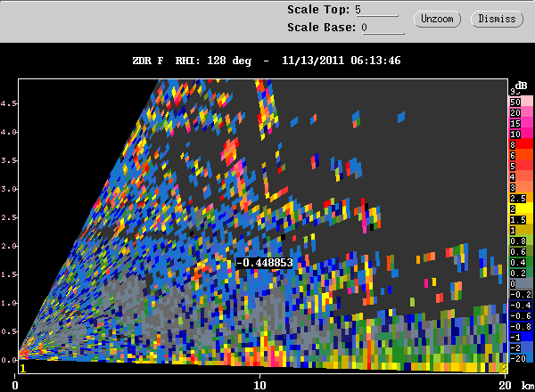
Task: Click the -0.448853 data readout label
Action: point(265,263)
